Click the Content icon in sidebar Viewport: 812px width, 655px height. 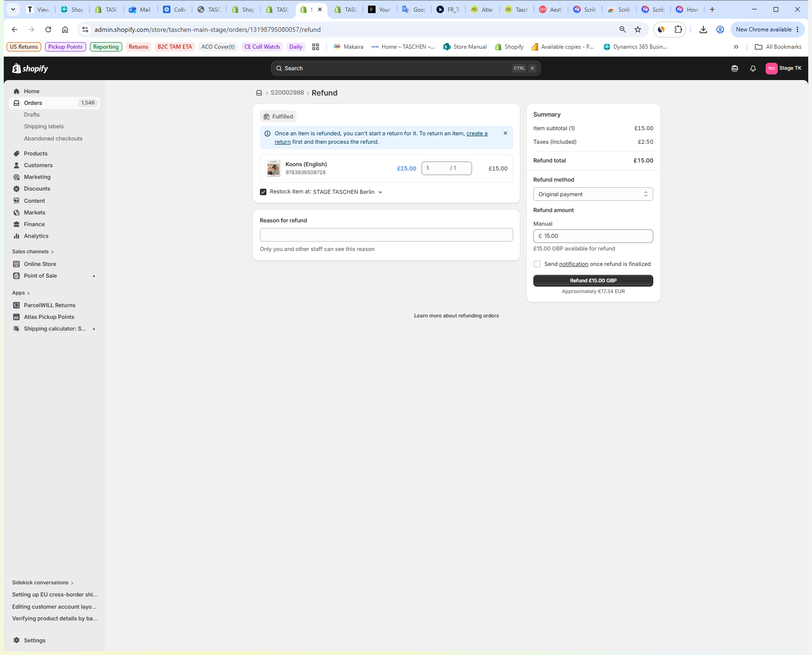pyautogui.click(x=16, y=201)
